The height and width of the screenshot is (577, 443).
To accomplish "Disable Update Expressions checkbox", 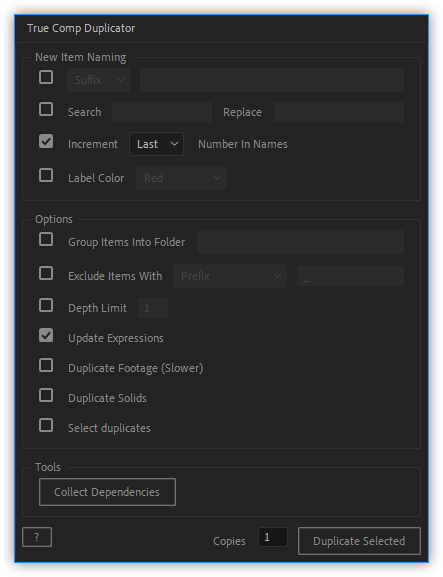I will [x=46, y=336].
